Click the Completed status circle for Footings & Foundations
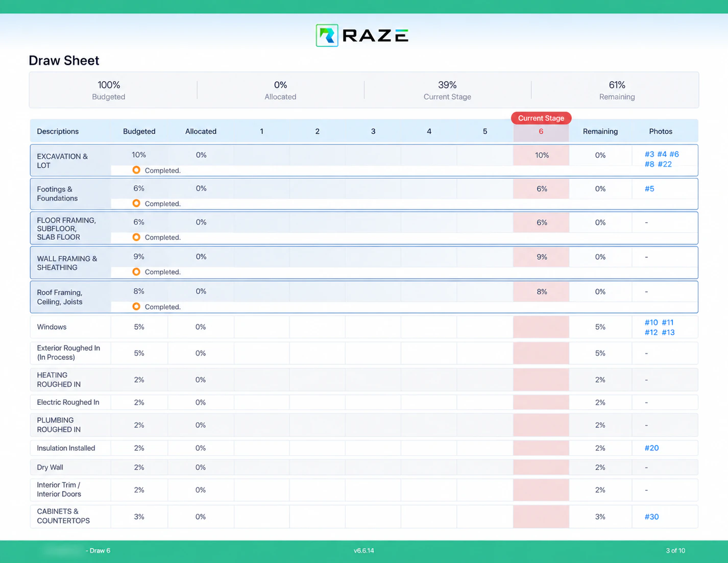Viewport: 728px width, 563px height. pyautogui.click(x=136, y=203)
